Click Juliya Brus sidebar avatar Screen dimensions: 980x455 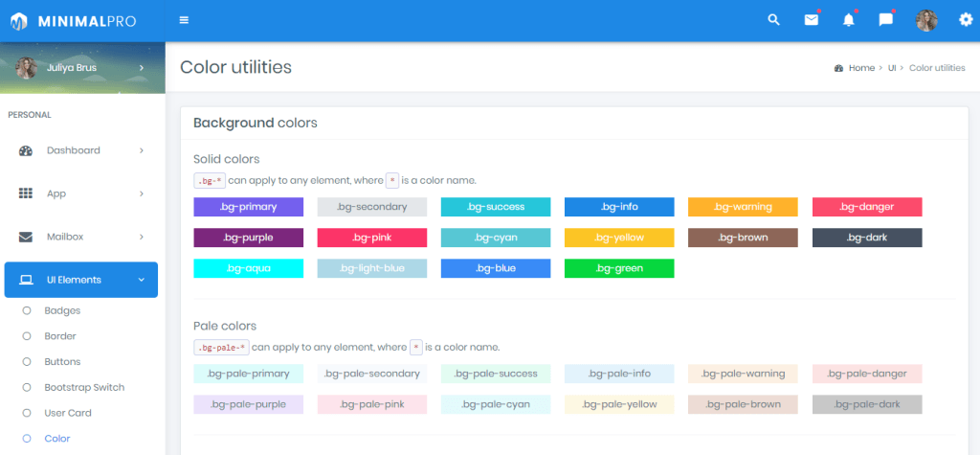(26, 68)
